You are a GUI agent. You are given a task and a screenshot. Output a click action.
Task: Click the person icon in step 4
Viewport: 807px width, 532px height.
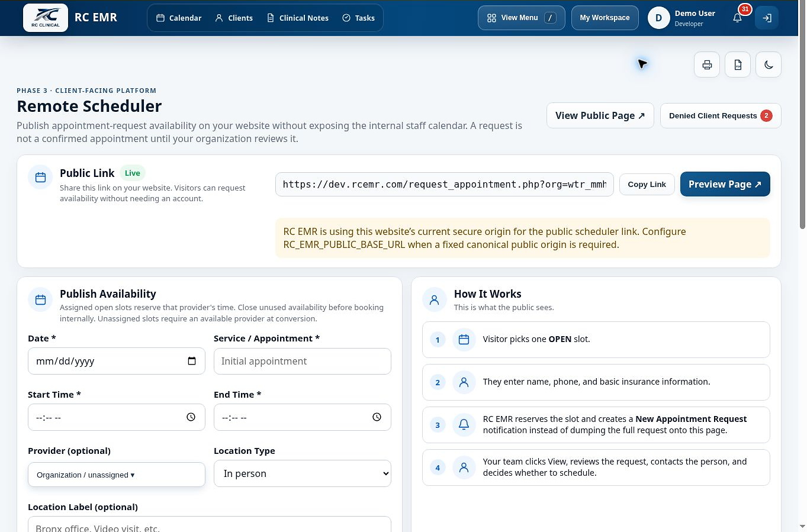pyautogui.click(x=464, y=467)
